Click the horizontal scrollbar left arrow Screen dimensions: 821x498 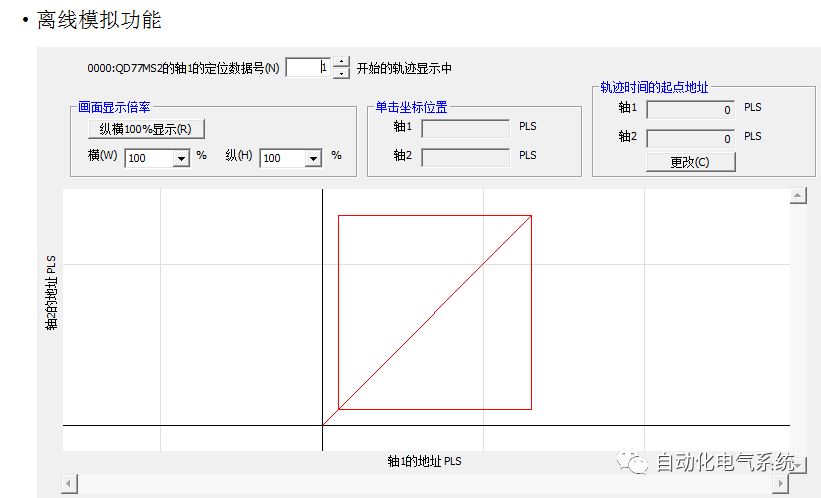pyautogui.click(x=70, y=484)
